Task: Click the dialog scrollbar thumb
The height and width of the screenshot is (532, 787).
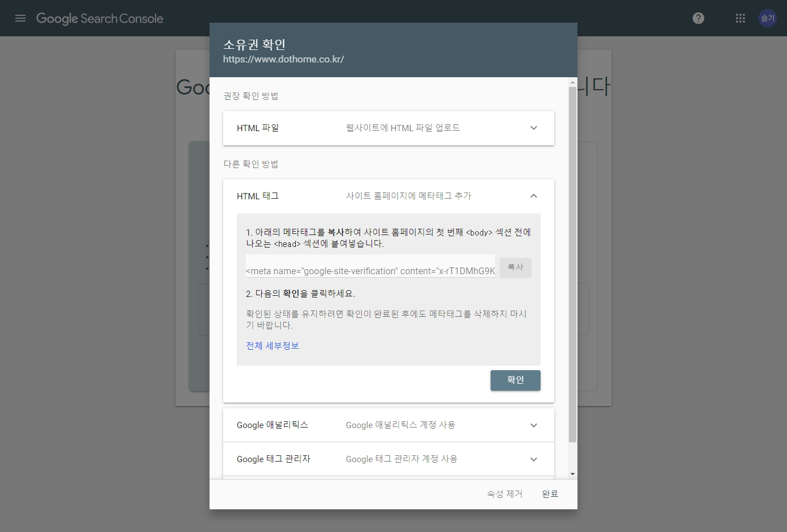Action: (x=572, y=264)
